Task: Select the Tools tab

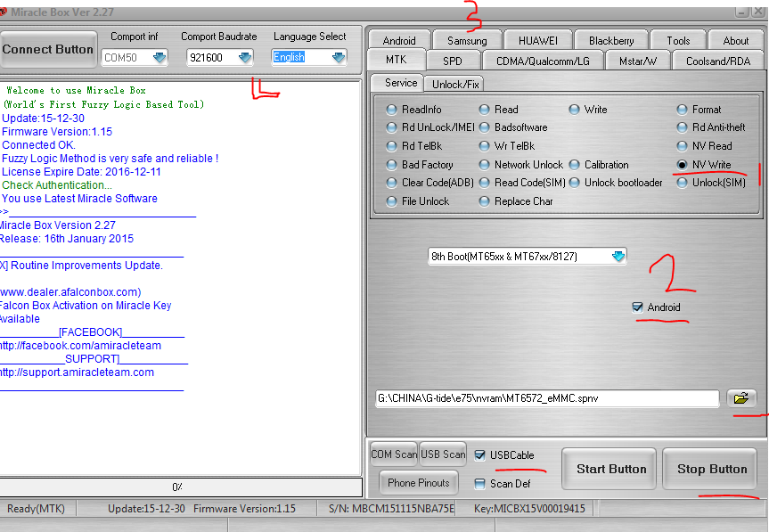Action: click(x=678, y=40)
